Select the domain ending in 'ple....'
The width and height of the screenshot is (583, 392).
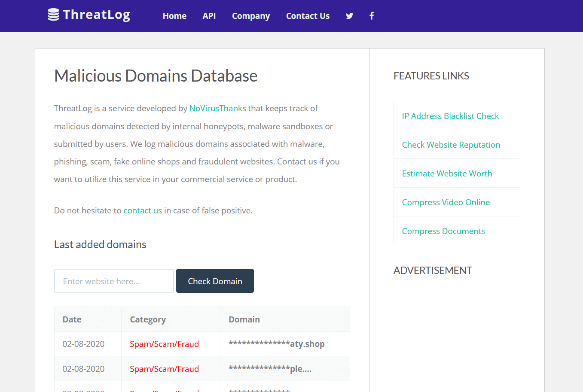click(x=270, y=369)
